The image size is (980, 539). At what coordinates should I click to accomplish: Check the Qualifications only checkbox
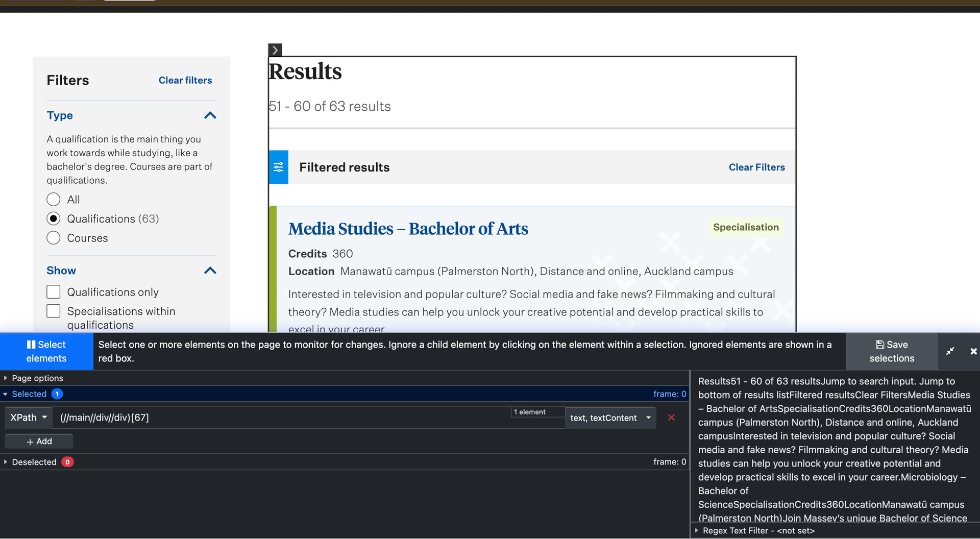point(54,292)
